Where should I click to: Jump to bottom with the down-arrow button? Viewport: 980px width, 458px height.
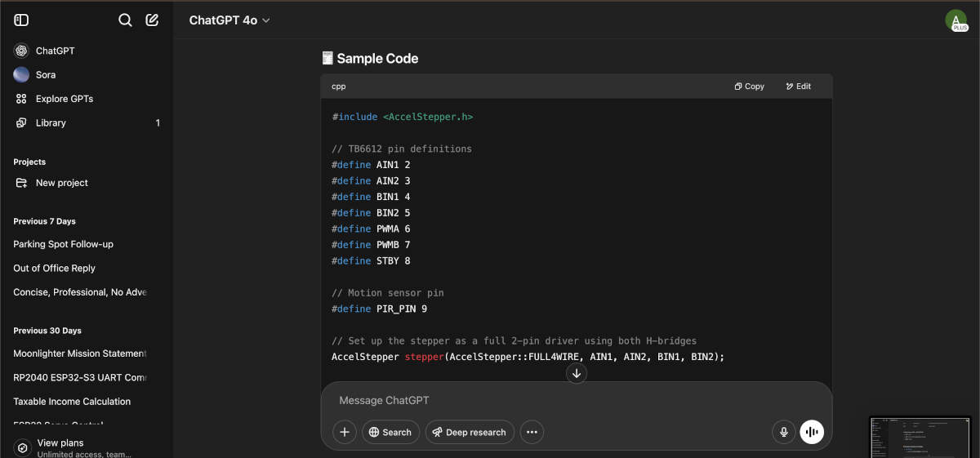coord(577,373)
